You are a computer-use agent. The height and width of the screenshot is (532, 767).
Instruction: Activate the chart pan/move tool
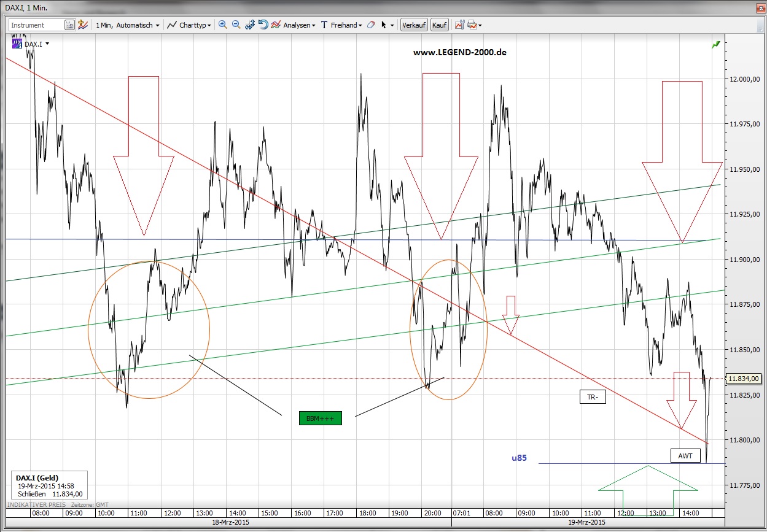pos(249,25)
